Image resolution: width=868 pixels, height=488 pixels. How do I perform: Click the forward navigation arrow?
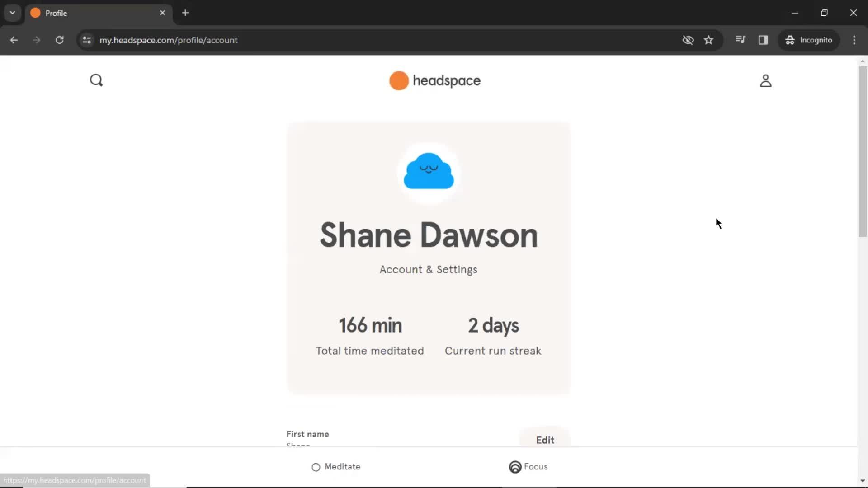[x=36, y=40]
